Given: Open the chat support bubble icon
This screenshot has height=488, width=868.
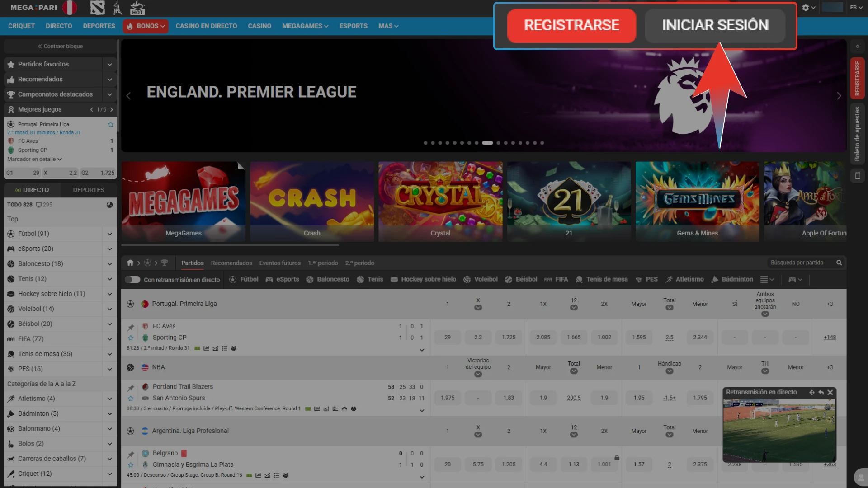Looking at the screenshot, I should click(860, 477).
